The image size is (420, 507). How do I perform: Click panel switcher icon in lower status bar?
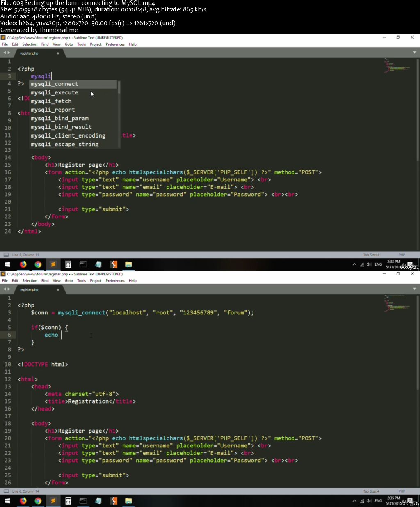pos(6,491)
